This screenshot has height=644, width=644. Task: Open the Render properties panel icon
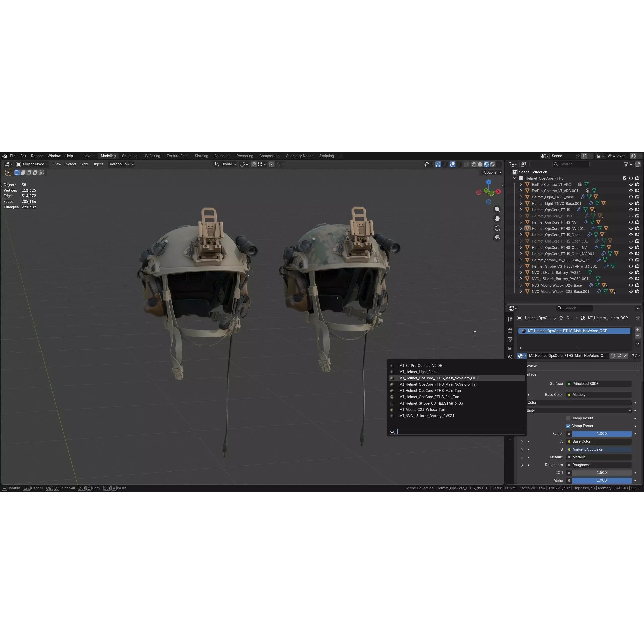(x=510, y=330)
